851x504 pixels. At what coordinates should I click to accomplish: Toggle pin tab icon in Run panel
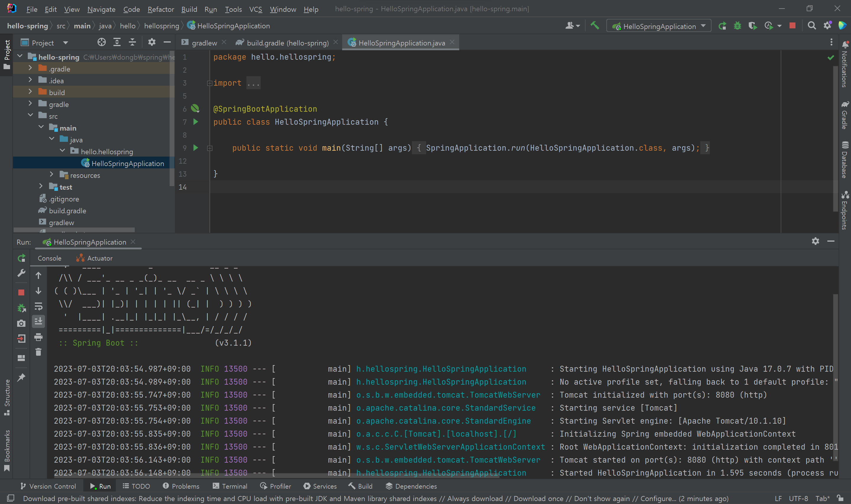(21, 377)
